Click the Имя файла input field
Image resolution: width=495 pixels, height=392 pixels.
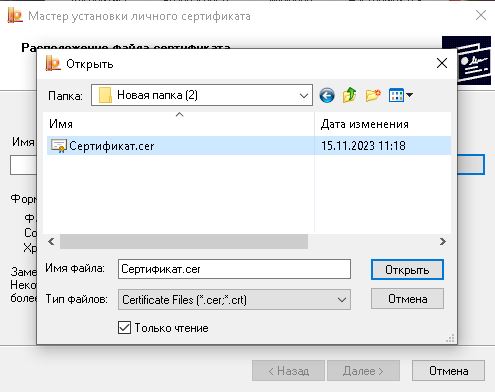234,269
